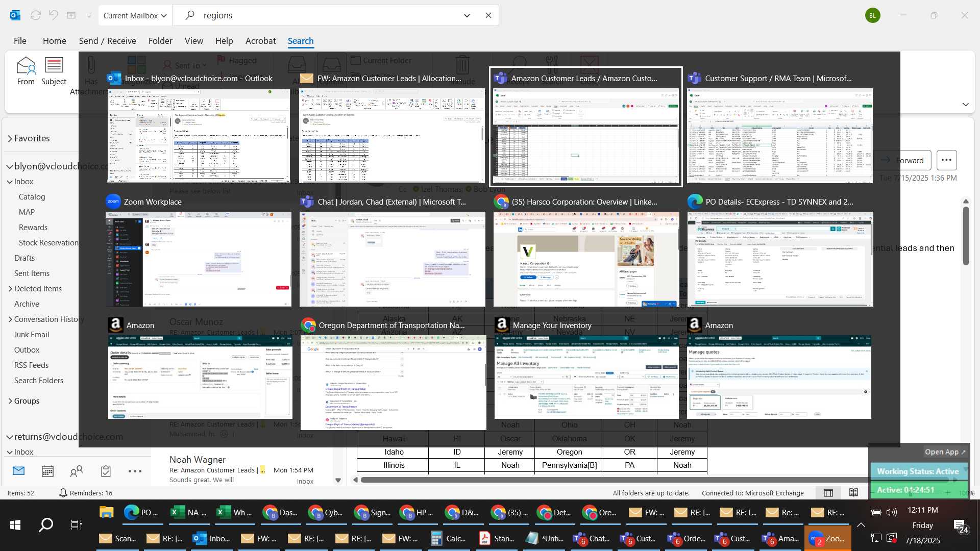Open Zoom from the taskbar
Viewport: 980px width, 551px height.
pyautogui.click(x=827, y=538)
